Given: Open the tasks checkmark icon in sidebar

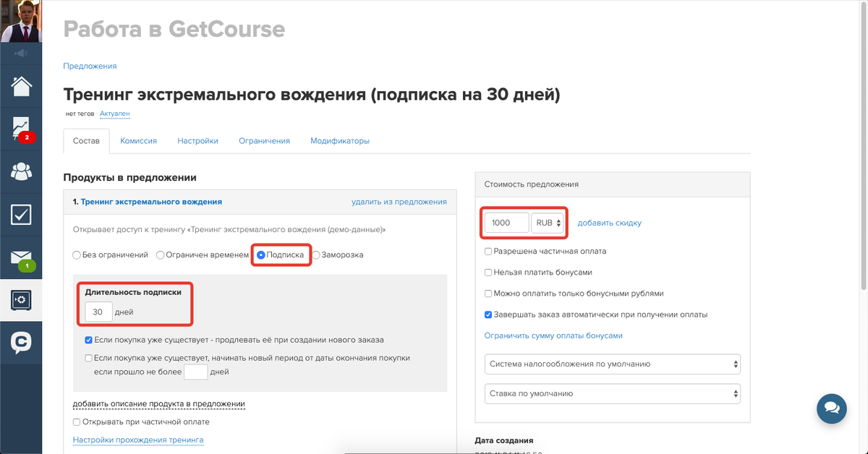Looking at the screenshot, I should (x=21, y=214).
